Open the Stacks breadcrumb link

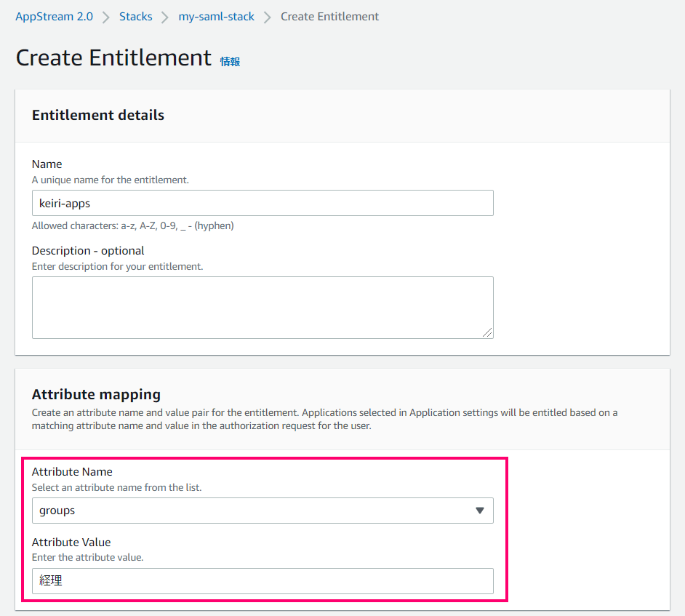135,16
